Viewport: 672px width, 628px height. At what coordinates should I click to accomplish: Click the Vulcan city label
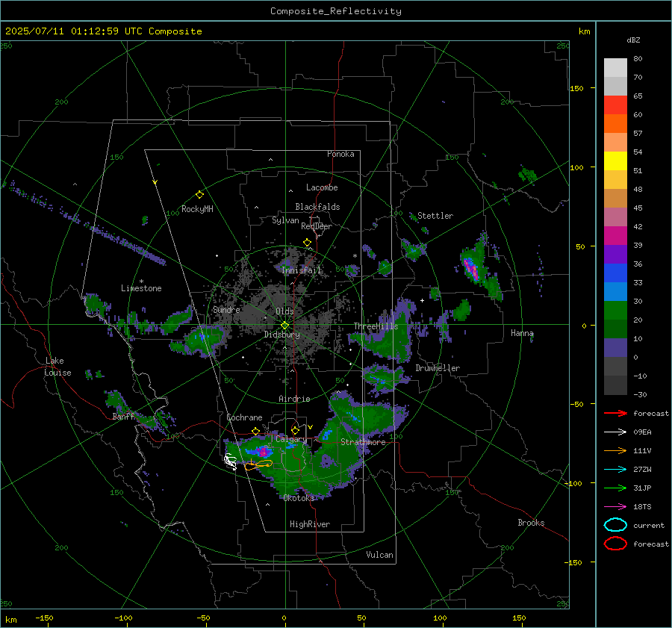(379, 555)
